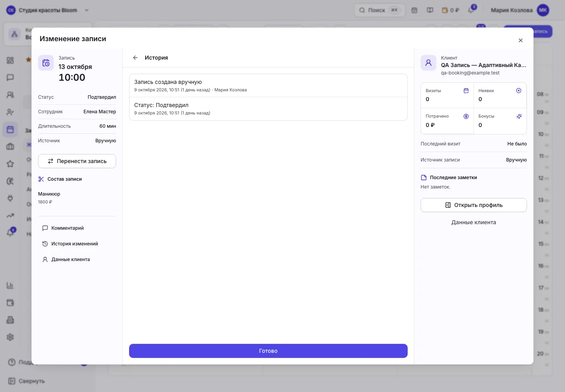
Task: Click the 13 октября date heading
Action: point(75,67)
